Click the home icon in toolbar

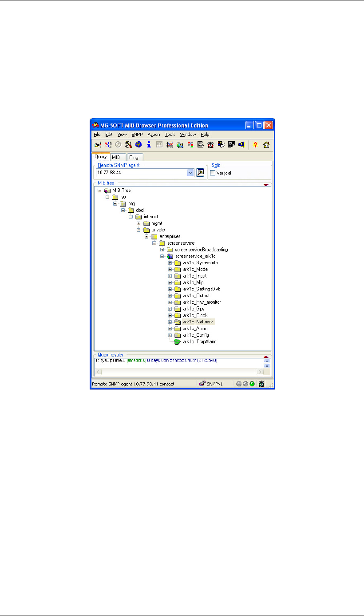(x=266, y=144)
